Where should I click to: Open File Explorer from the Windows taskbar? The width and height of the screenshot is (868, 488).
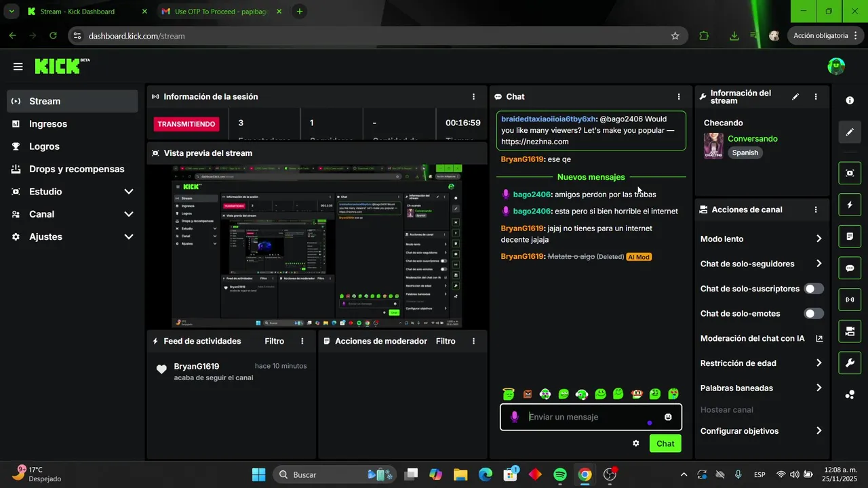460,474
